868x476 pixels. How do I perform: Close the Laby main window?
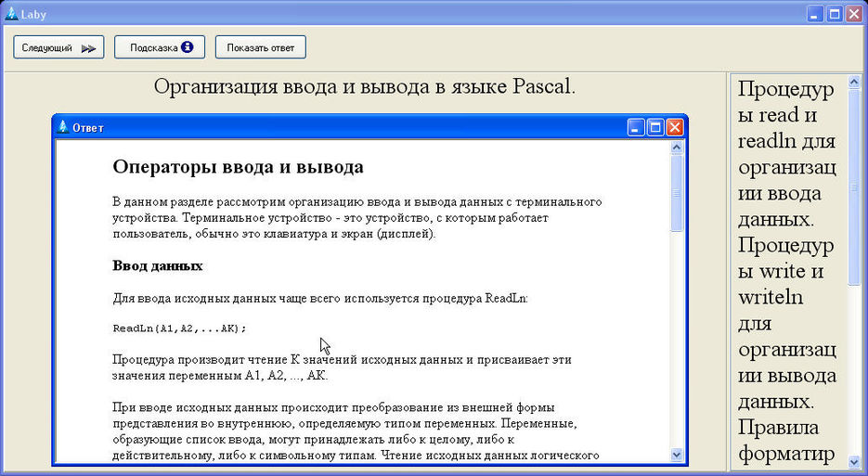854,14
